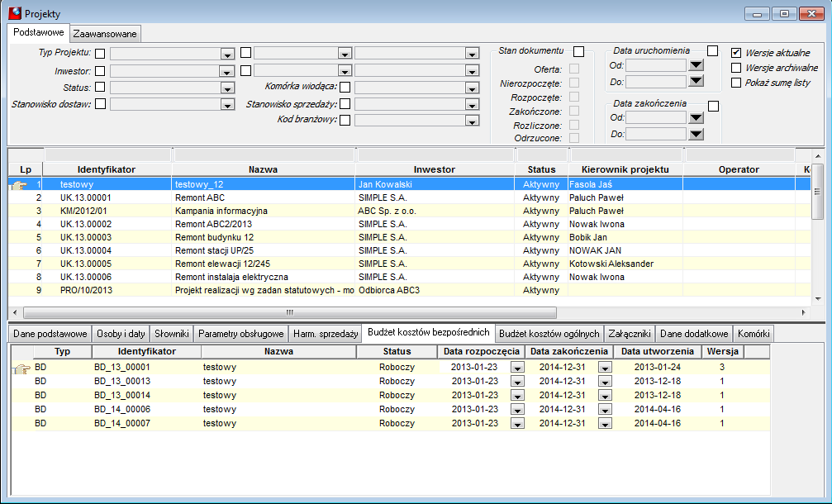
Task: Enable the Data uruchomienia checkbox
Action: tap(713, 51)
